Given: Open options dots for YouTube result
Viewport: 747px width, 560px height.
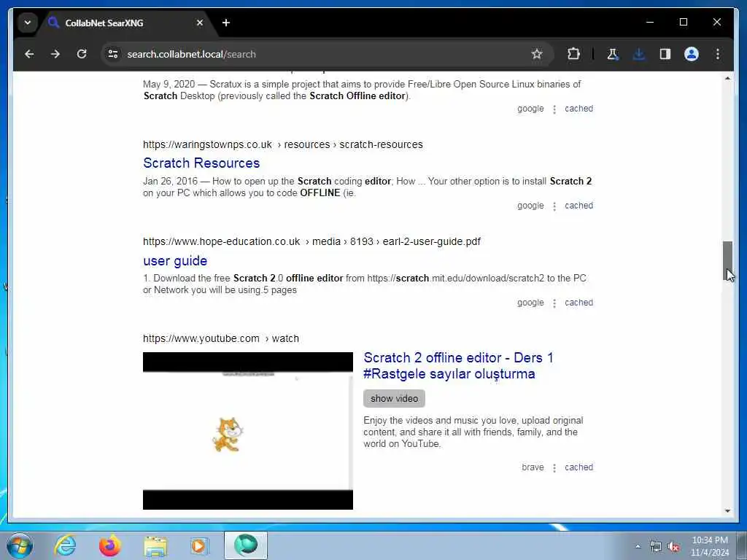Looking at the screenshot, I should click(554, 468).
